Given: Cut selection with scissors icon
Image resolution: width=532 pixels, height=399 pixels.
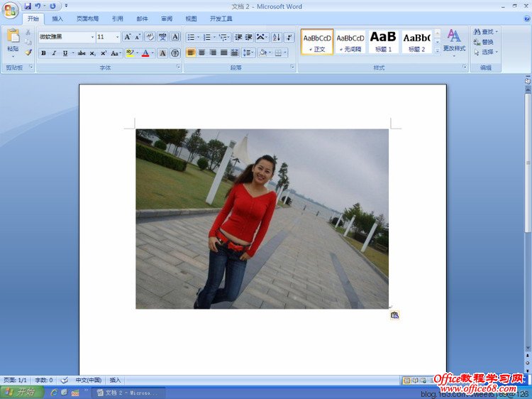Looking at the screenshot, I should coord(28,32).
